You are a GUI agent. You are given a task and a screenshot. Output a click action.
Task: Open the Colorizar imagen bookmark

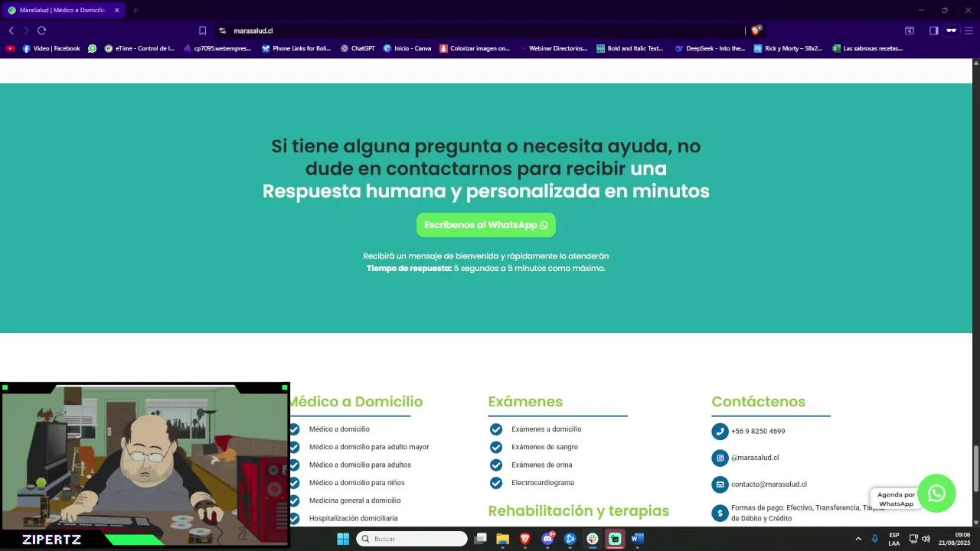(x=475, y=48)
